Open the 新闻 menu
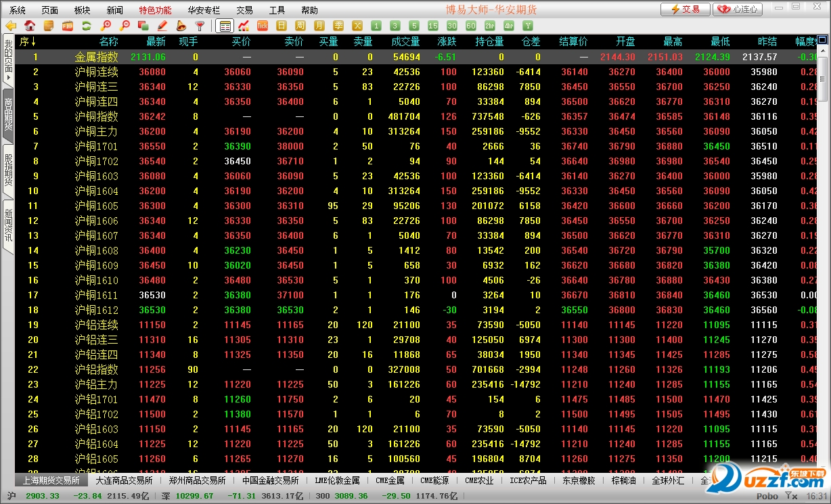 pyautogui.click(x=115, y=10)
